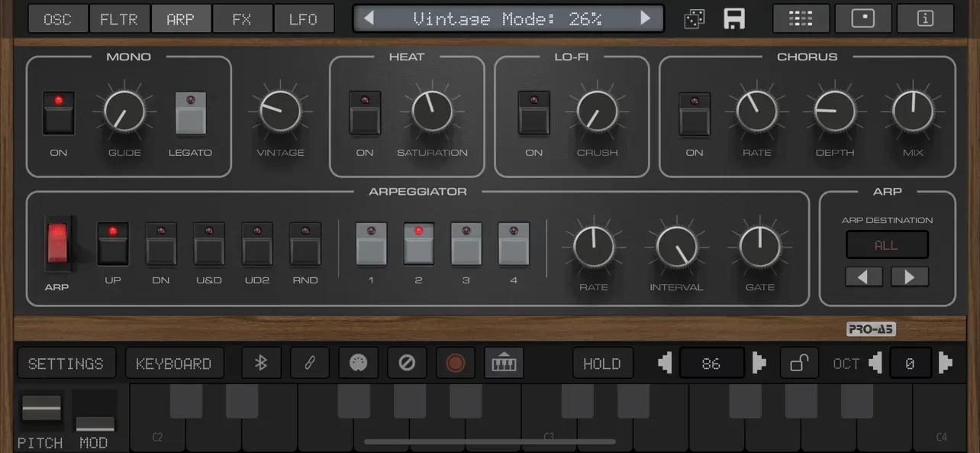Toggle the piano keyboard view icon
Image resolution: width=980 pixels, height=453 pixels.
point(504,363)
